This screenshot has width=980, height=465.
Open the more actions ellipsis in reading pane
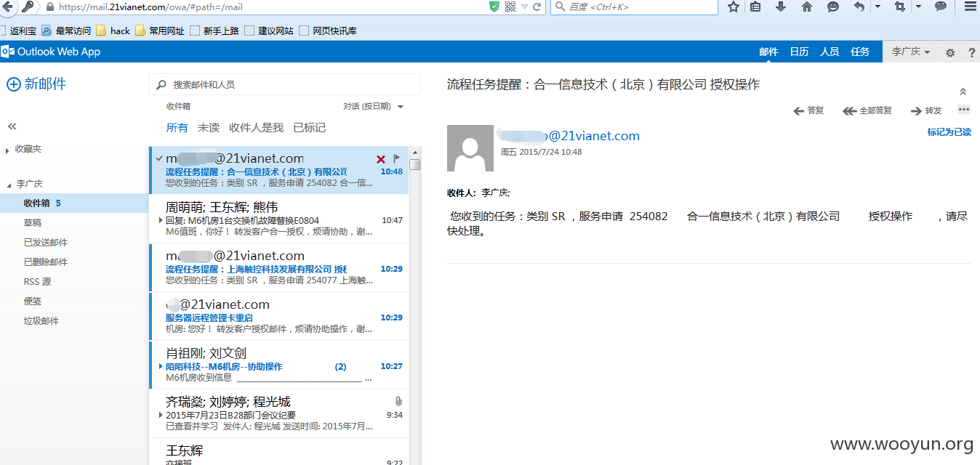964,110
